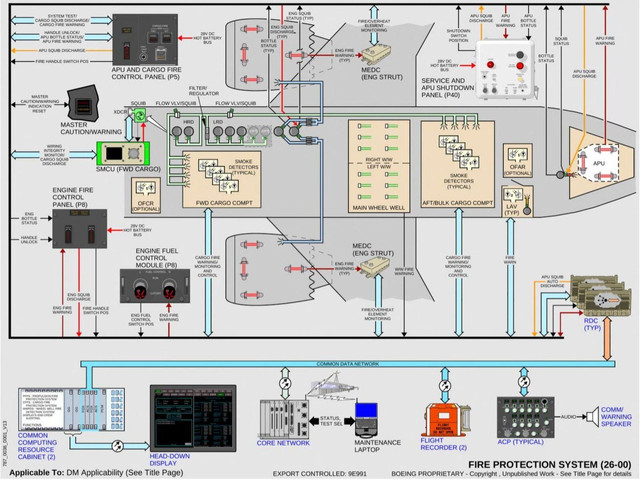Click the Status, Test Sel label
Screen dimensions: 640x480
[331, 421]
